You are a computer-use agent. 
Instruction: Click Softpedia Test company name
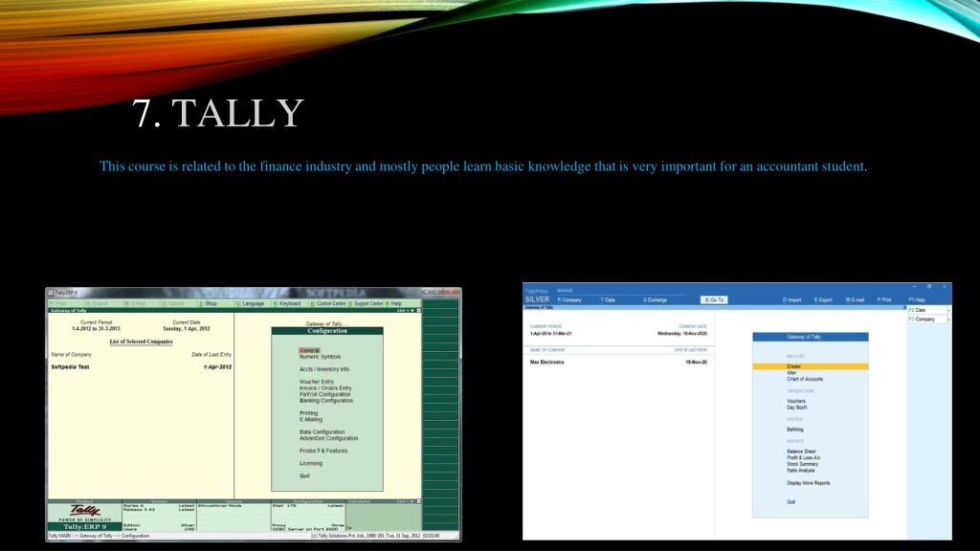click(70, 366)
